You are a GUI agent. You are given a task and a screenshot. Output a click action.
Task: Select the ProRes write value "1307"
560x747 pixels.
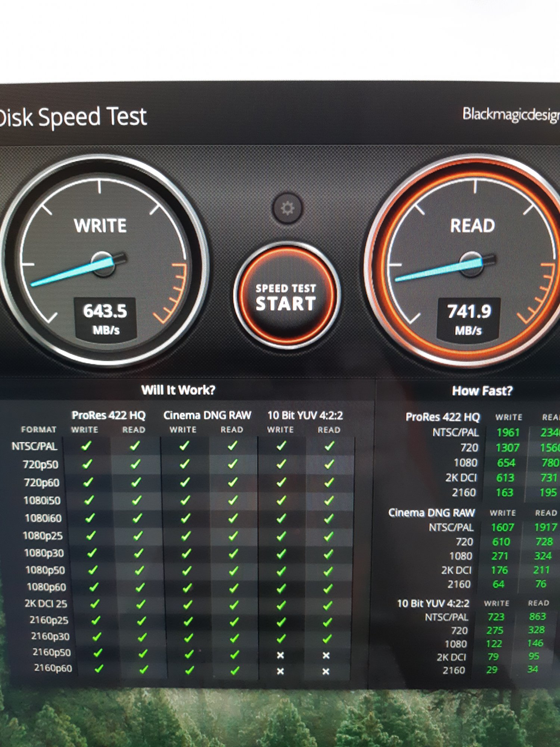pos(507,447)
